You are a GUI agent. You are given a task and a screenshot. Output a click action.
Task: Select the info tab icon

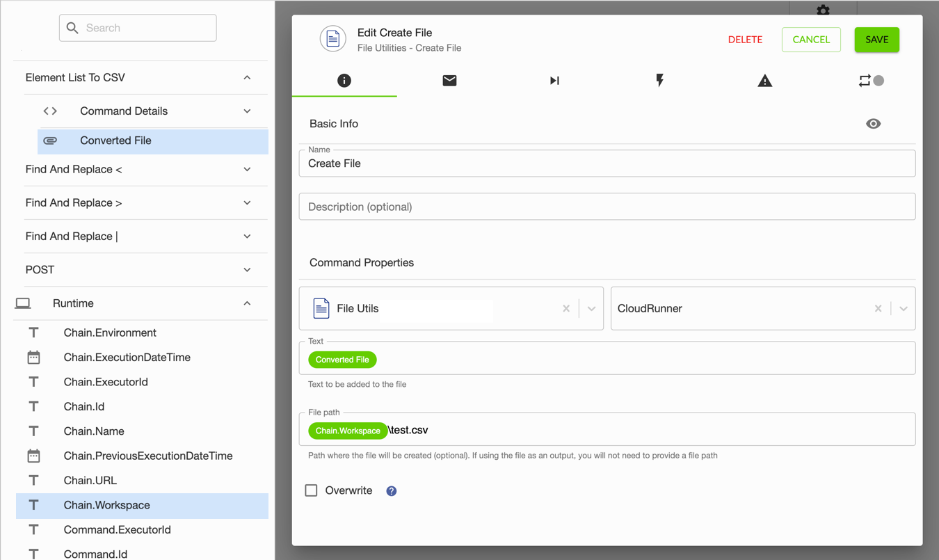coord(344,80)
